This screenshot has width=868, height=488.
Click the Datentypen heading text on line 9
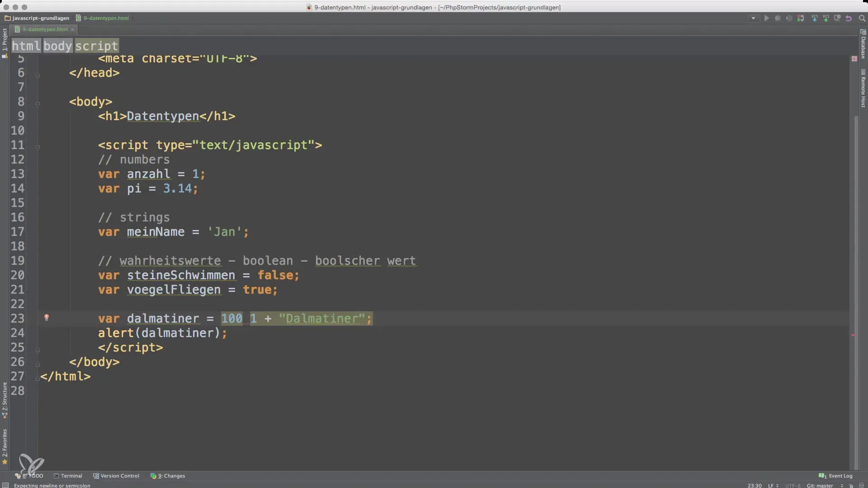tap(163, 116)
